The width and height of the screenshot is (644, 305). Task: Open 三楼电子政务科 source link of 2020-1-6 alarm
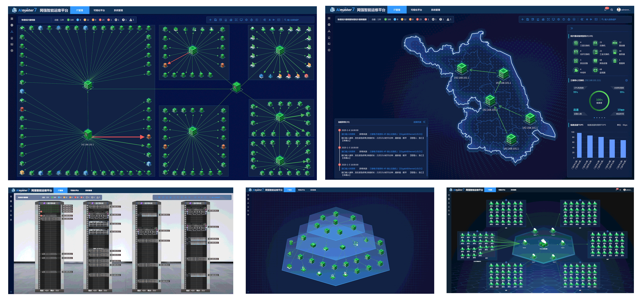point(396,134)
